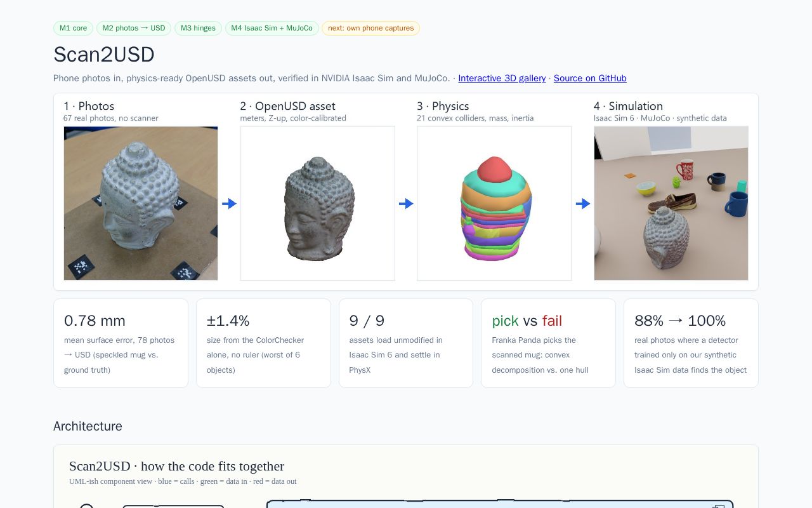Click the '21 convex colliders, mass, inertia' caption
Viewport: 812px width, 508px height.
pos(475,118)
